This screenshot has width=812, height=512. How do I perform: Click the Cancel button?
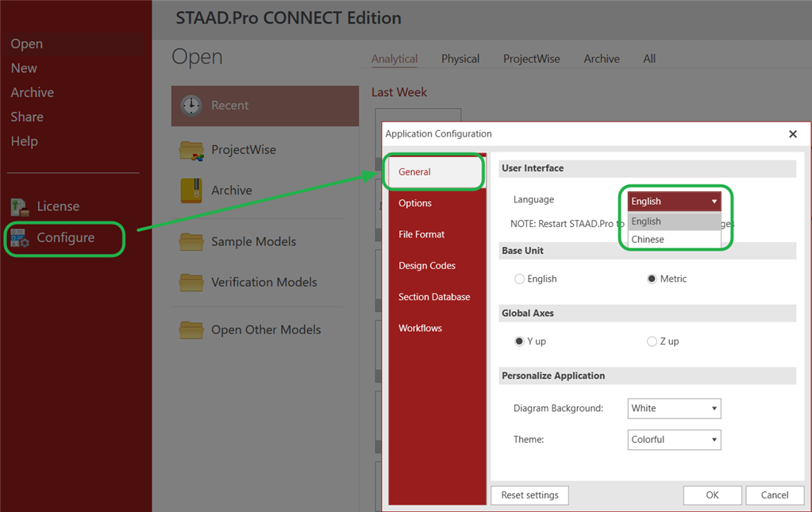point(775,495)
